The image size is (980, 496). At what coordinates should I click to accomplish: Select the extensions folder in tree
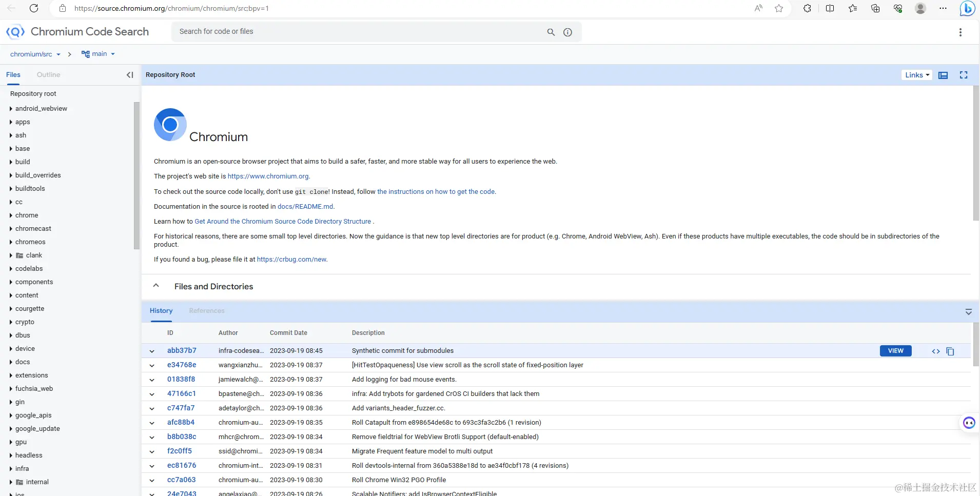point(32,375)
